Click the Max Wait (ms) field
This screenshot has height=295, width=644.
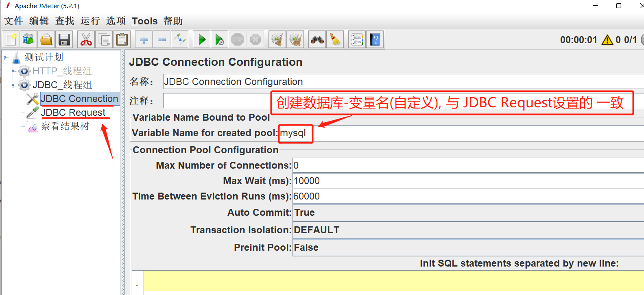(x=468, y=181)
